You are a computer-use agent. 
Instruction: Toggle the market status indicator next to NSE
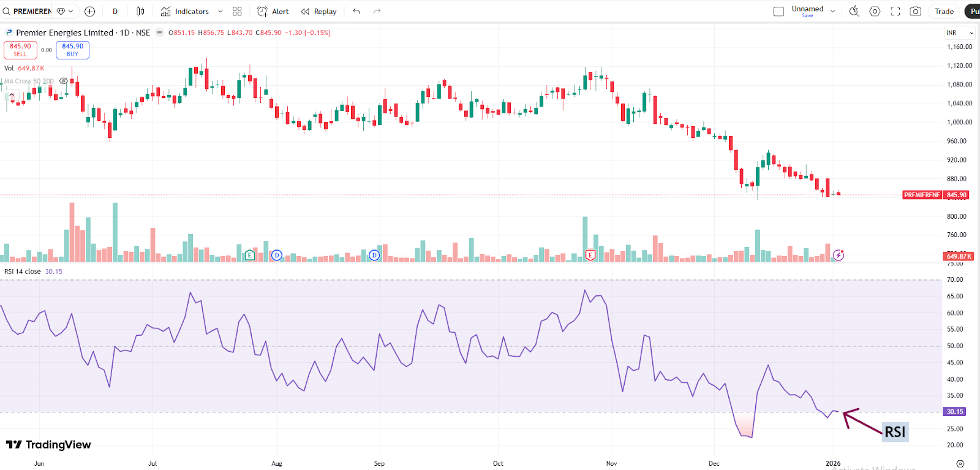pos(160,32)
